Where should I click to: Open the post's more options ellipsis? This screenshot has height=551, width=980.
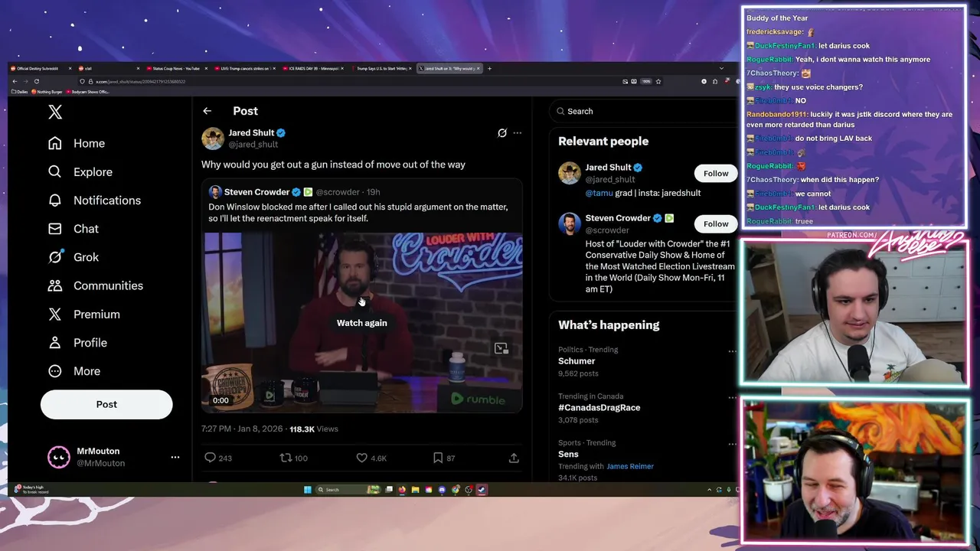[518, 132]
